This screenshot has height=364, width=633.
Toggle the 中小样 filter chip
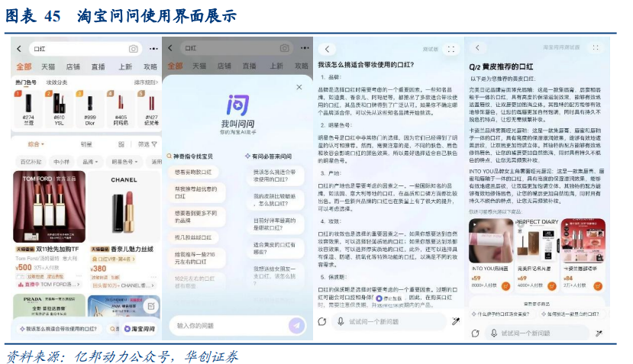[61, 162]
